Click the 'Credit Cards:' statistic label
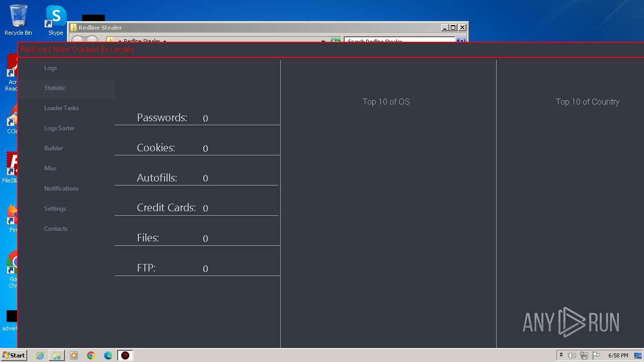Image resolution: width=644 pixels, height=362 pixels. [x=166, y=208]
